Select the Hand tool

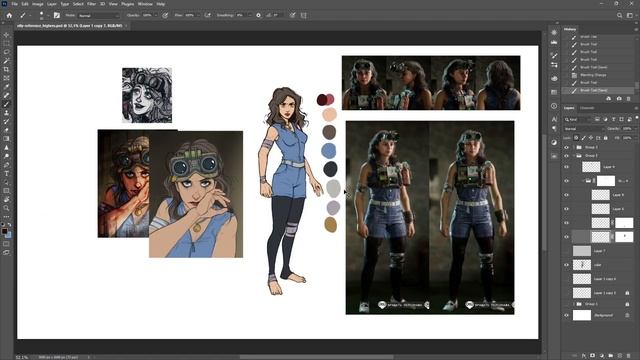(x=6, y=200)
